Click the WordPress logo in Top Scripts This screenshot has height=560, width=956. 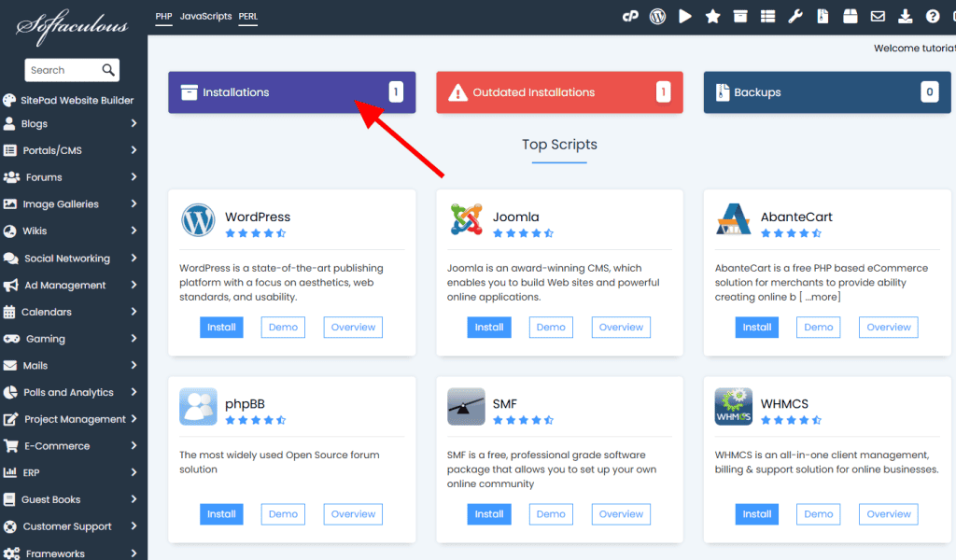pyautogui.click(x=198, y=220)
